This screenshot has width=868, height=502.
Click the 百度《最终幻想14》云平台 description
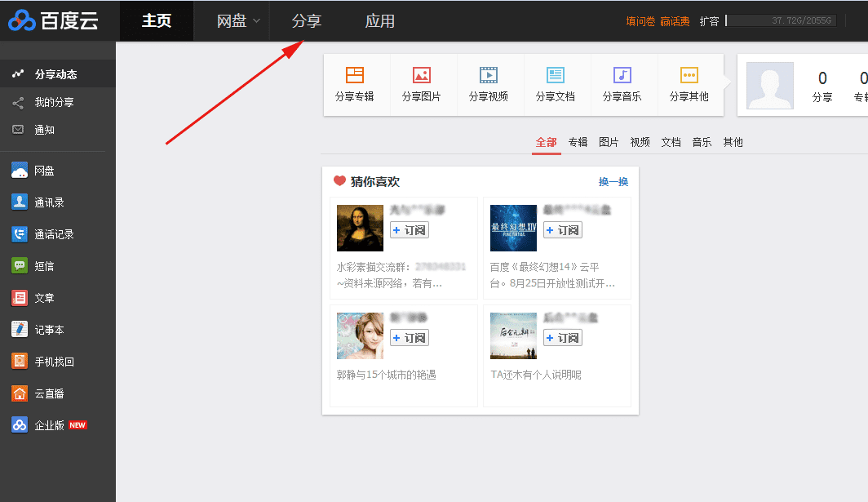(x=552, y=275)
